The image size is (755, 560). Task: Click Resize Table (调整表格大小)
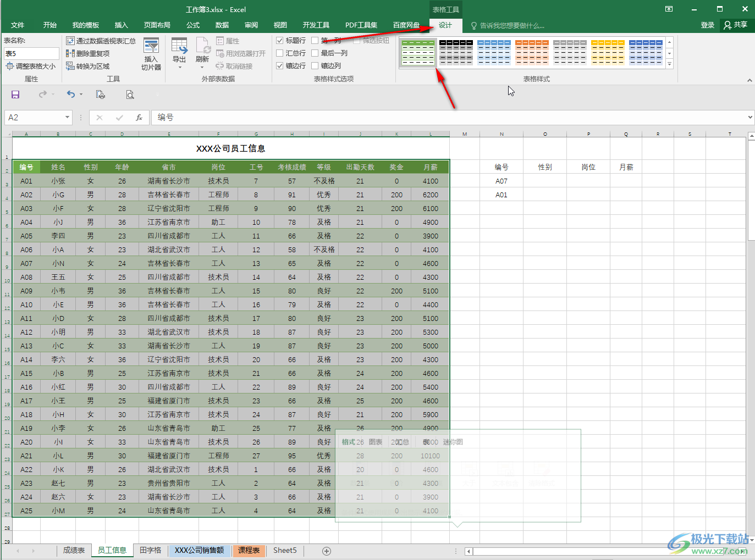[31, 66]
